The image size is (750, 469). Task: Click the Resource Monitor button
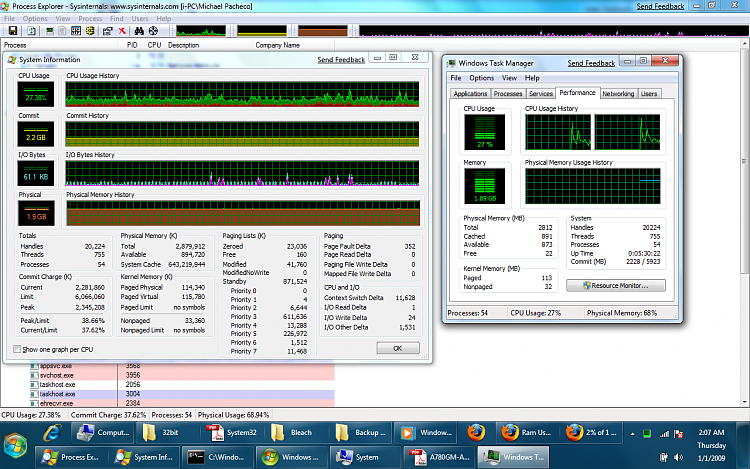(616, 285)
